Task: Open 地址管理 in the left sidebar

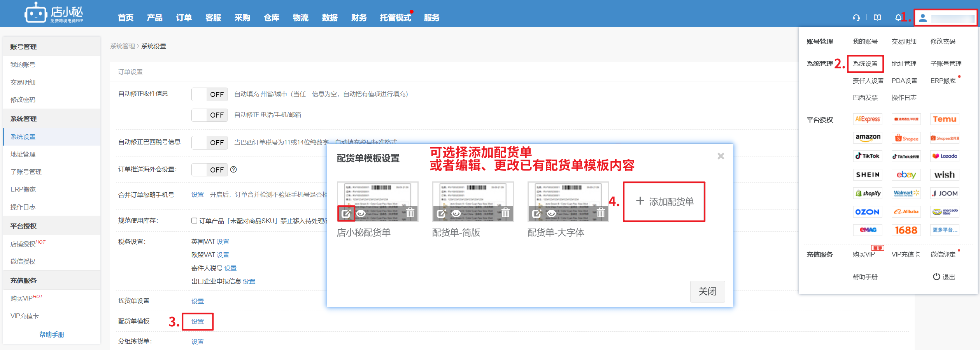Action: point(23,155)
